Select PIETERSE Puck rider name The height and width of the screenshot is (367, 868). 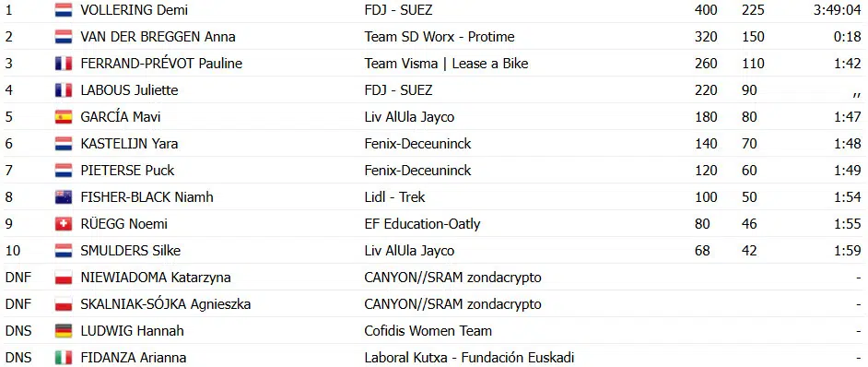point(127,171)
